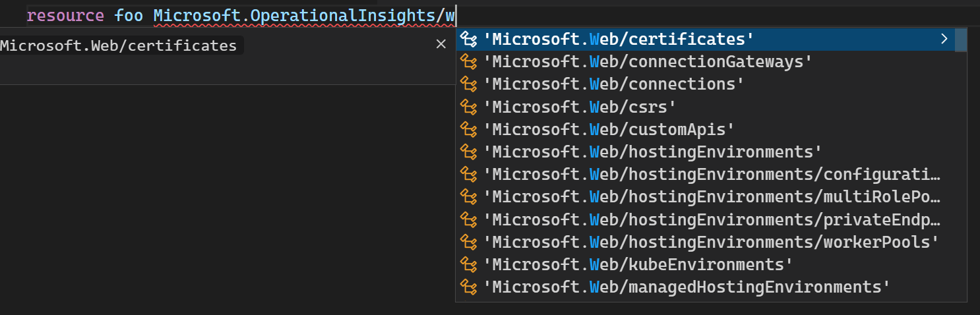Click 'foo' identifier in editor

(x=129, y=15)
